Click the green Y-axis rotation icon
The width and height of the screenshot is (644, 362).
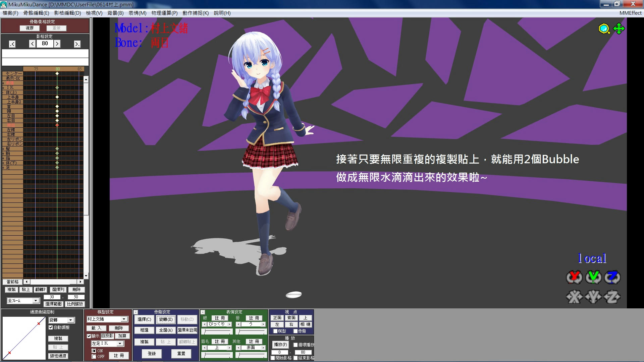[593, 277]
